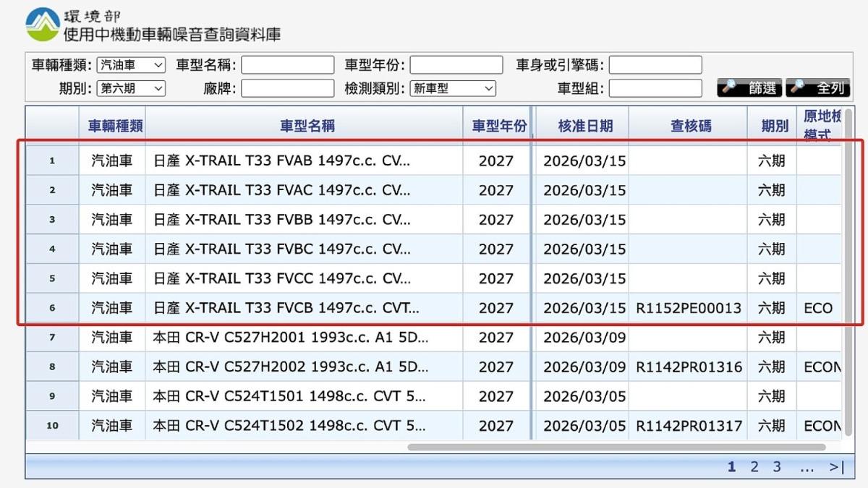Sort by 核准日期 column header

(582, 126)
